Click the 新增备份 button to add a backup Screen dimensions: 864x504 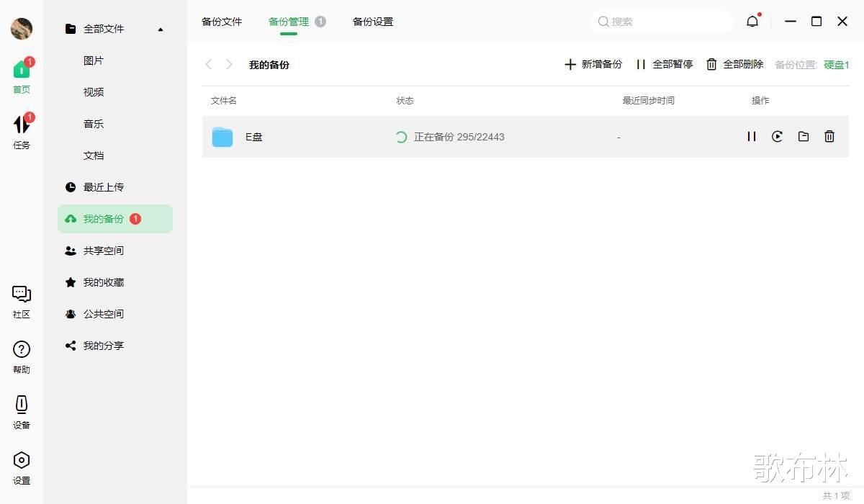[x=593, y=64]
